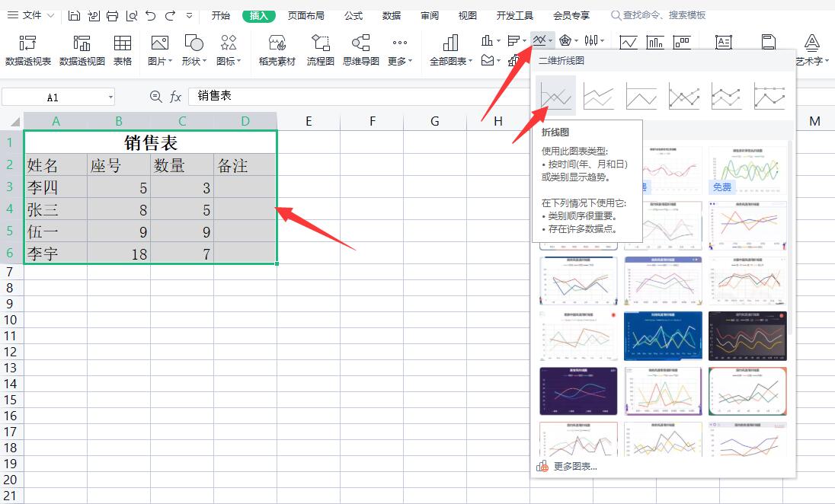Switch to the 数据 tab
This screenshot has width=835, height=504.
pos(392,15)
